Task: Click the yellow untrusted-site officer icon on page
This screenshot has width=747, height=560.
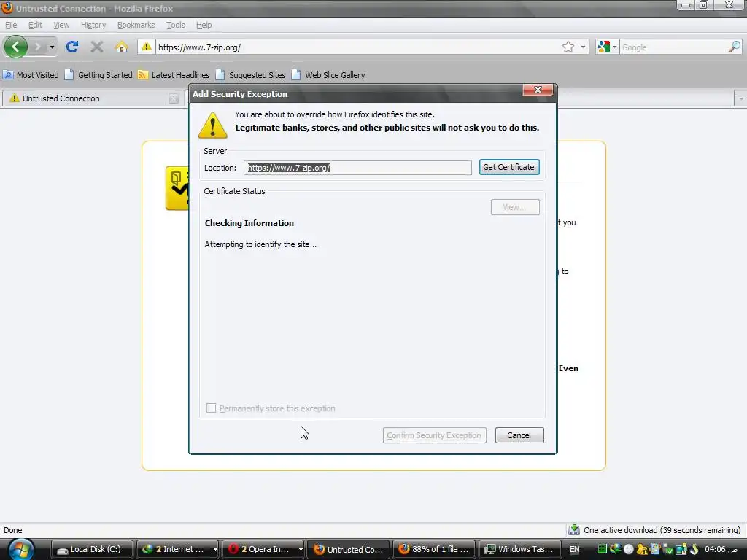Action: tap(177, 188)
